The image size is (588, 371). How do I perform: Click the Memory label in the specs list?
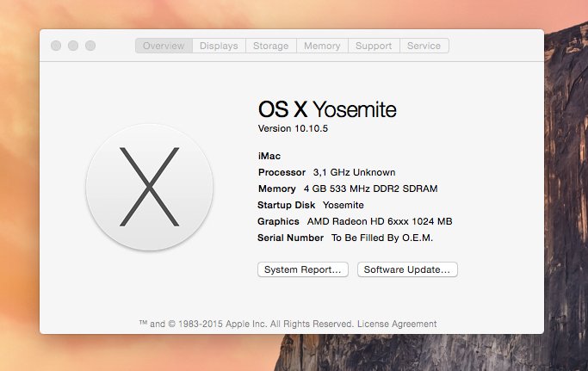pyautogui.click(x=276, y=189)
